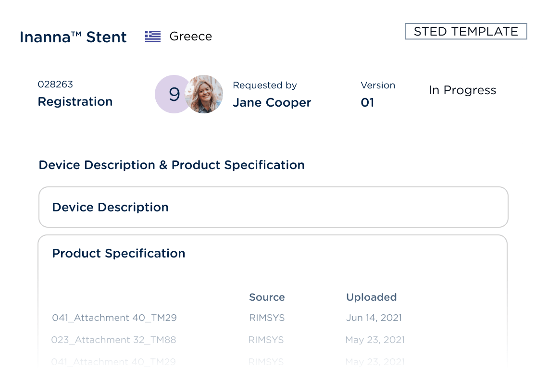
Task: Click the 028263 registration number
Action: tap(55, 85)
